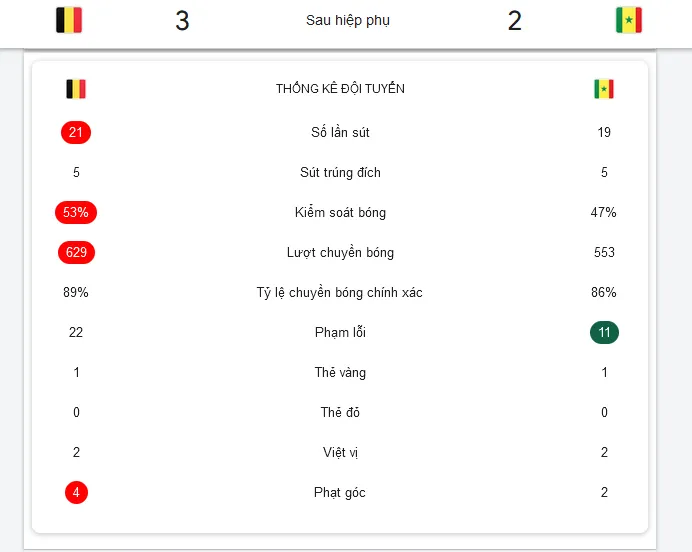Image resolution: width=692 pixels, height=552 pixels.
Task: Click the 'Sau hiệp phụ' match status text
Action: coord(348,21)
